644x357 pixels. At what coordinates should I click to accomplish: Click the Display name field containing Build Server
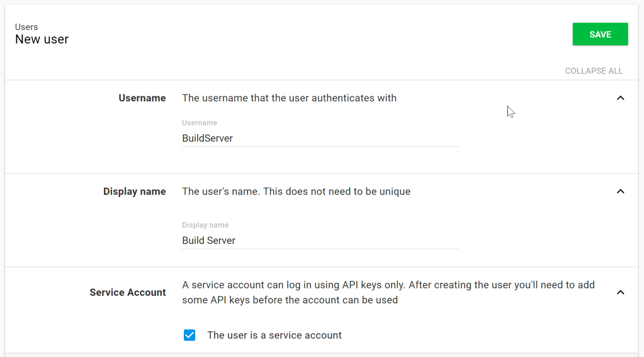[x=320, y=241]
